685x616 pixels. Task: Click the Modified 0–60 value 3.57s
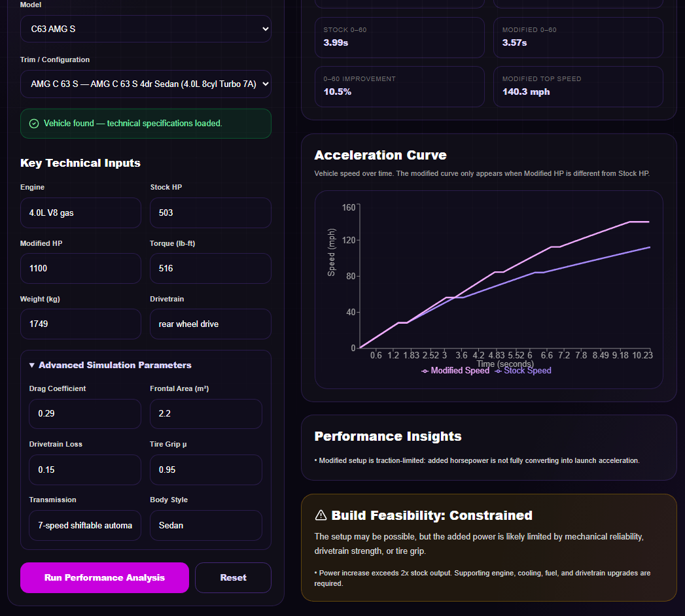pos(514,43)
